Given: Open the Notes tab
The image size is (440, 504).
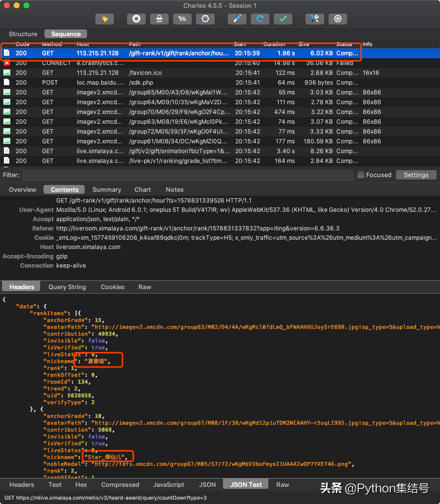Looking at the screenshot, I should pyautogui.click(x=175, y=189).
